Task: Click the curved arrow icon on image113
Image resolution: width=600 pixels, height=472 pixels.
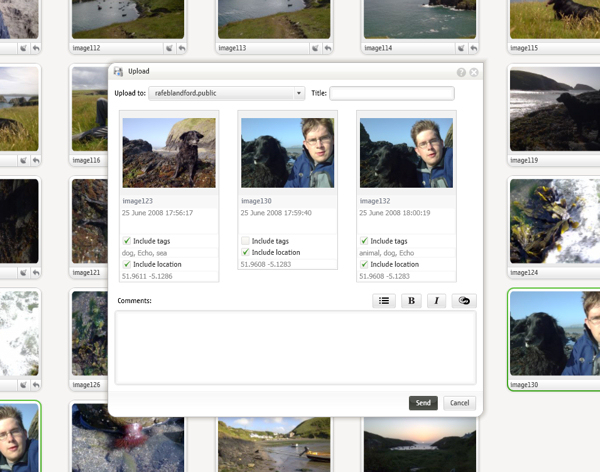Action: tap(328, 48)
